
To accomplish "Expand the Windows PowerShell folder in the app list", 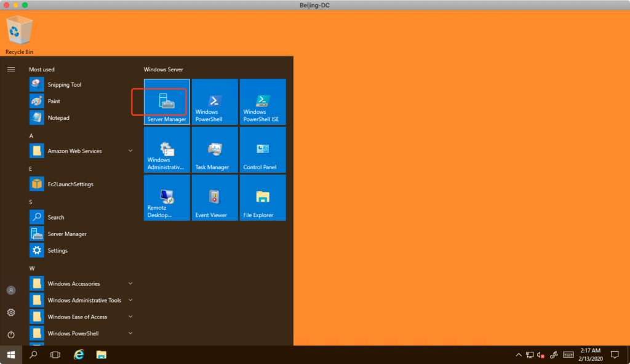I will 81,333.
